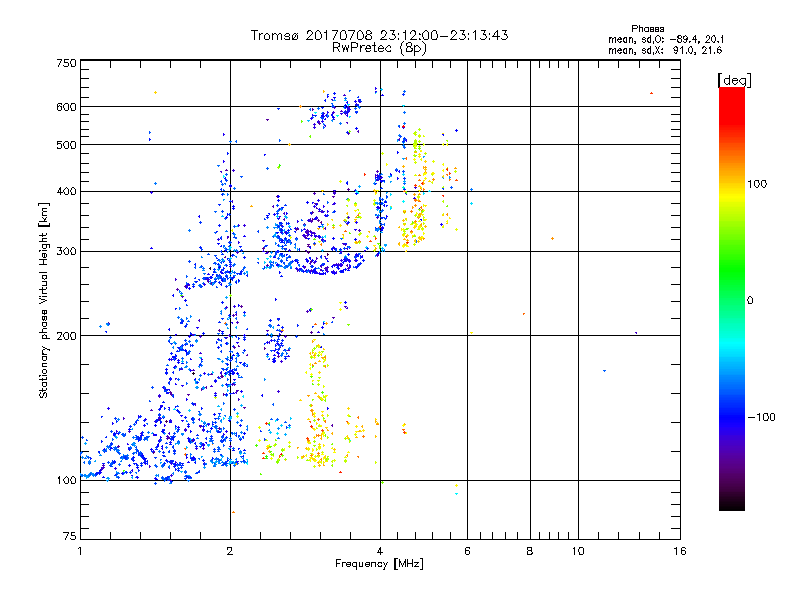Click the '10' x-axis tick label

pyautogui.click(x=578, y=551)
